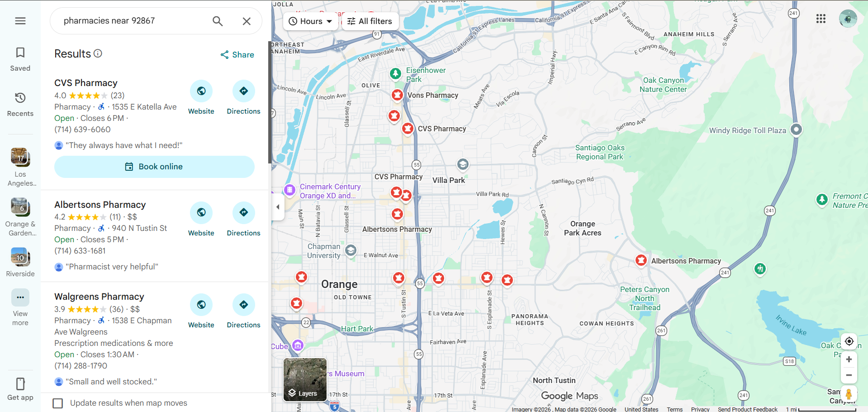Click the Oak Canyon Nature Center label

point(663,85)
